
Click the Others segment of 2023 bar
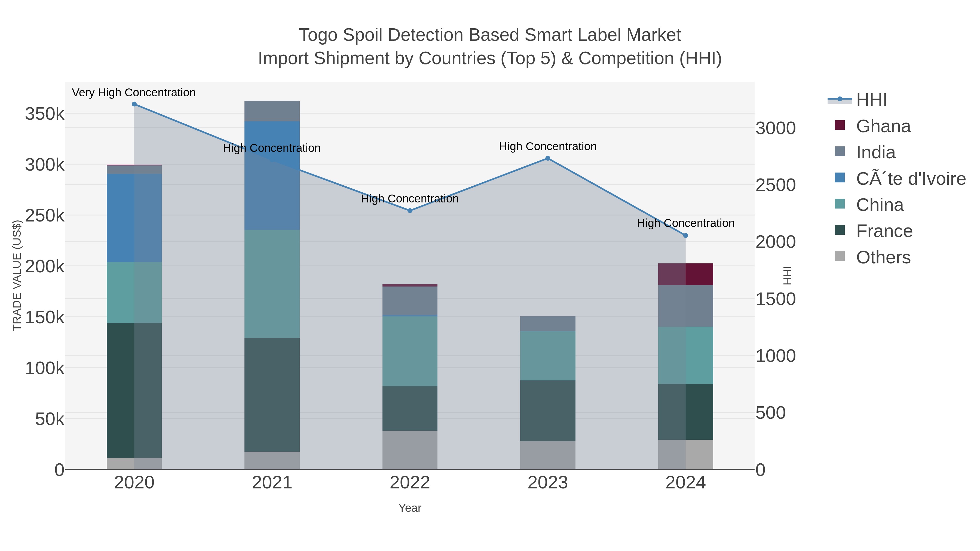[x=548, y=455]
